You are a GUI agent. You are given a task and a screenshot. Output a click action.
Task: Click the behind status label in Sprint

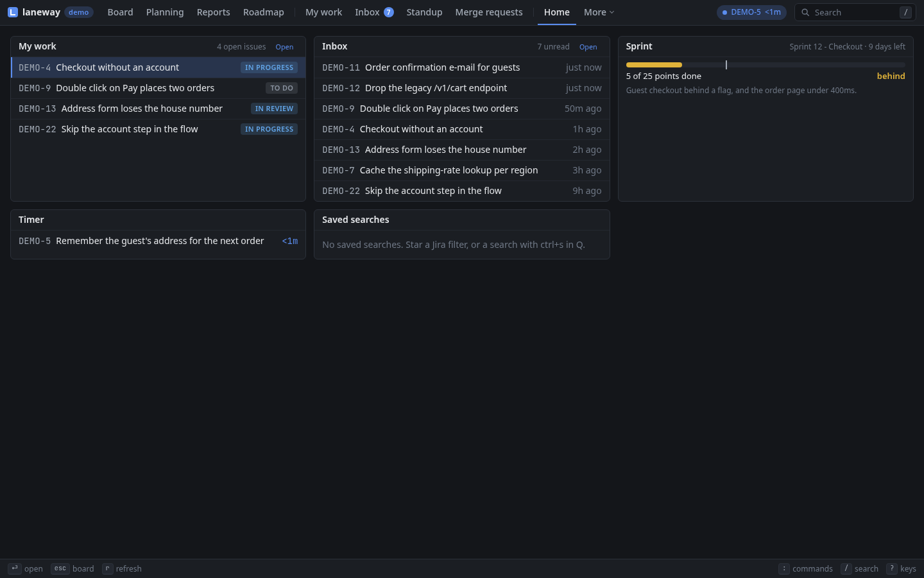891,76
